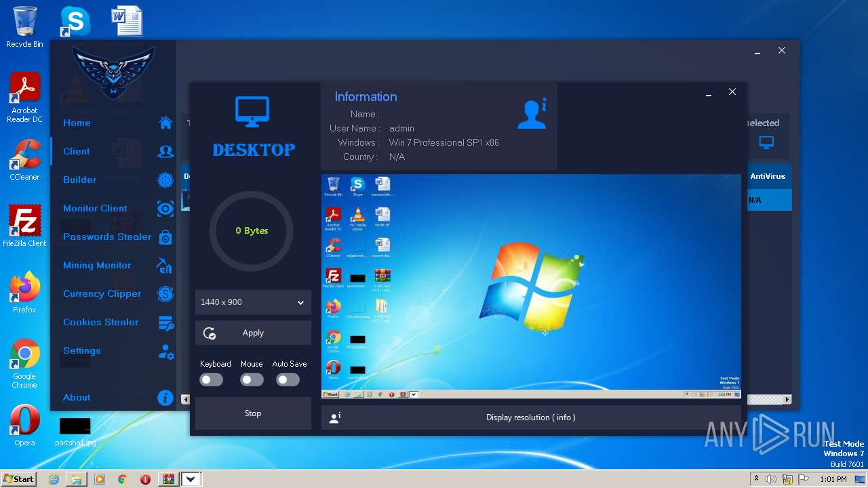Click the volume icon in system tray

pyautogui.click(x=771, y=479)
